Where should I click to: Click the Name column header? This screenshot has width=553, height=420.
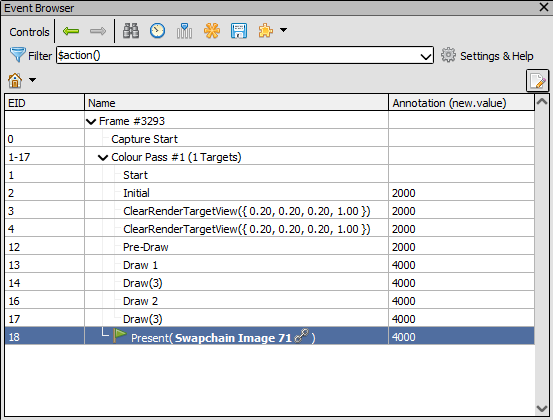(x=236, y=103)
